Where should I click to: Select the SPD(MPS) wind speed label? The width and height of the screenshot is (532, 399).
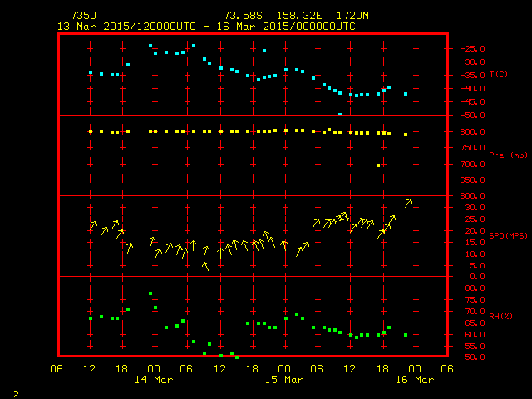click(504, 234)
